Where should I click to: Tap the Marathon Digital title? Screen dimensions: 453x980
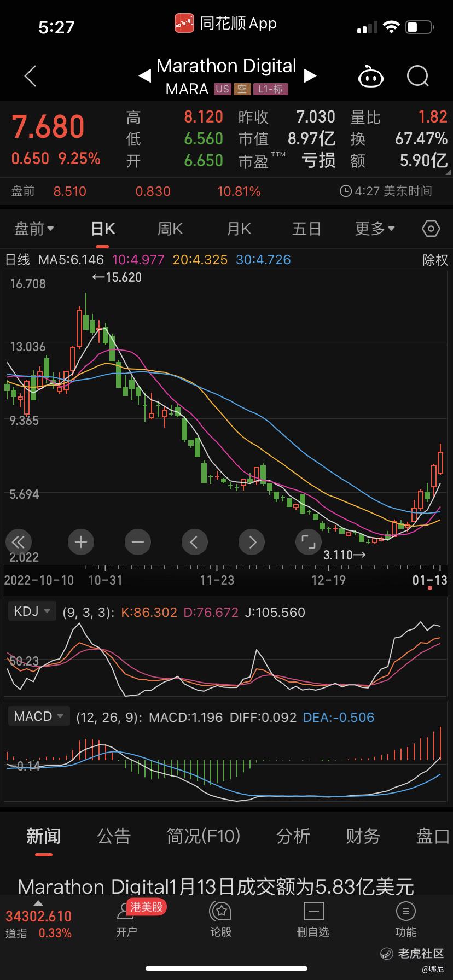(x=226, y=66)
